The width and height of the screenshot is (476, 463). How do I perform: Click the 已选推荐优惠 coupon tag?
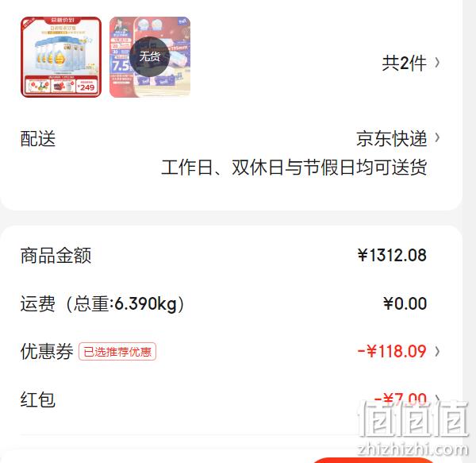pos(117,352)
